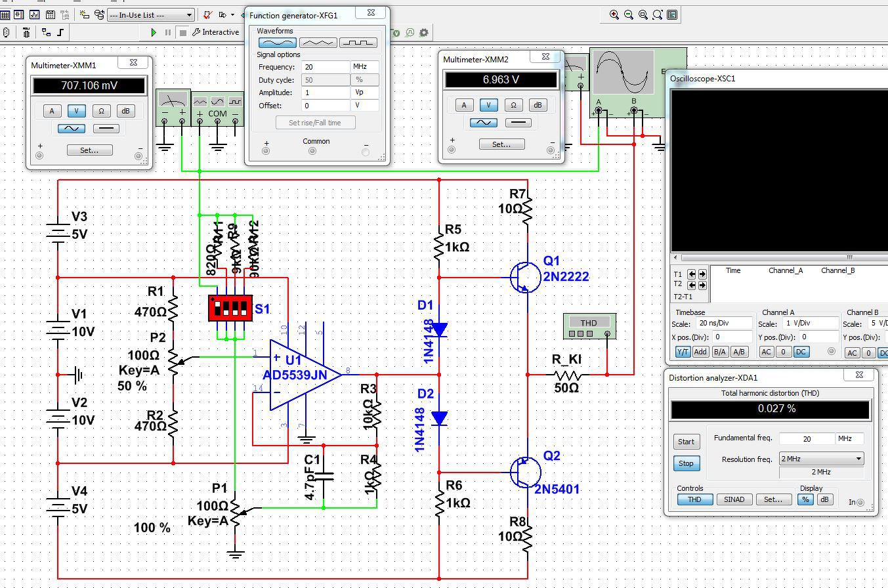The width and height of the screenshot is (888, 588).
Task: Zoom to selected area magnifier
Action: tap(643, 14)
